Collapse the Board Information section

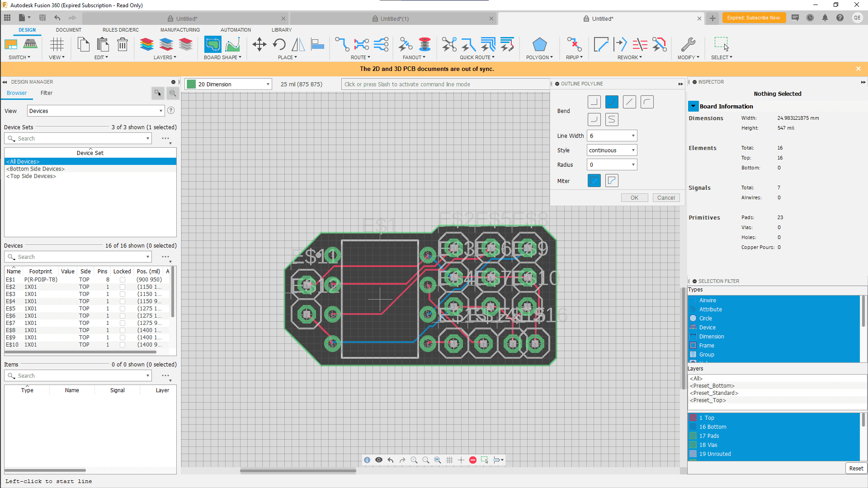coord(693,106)
